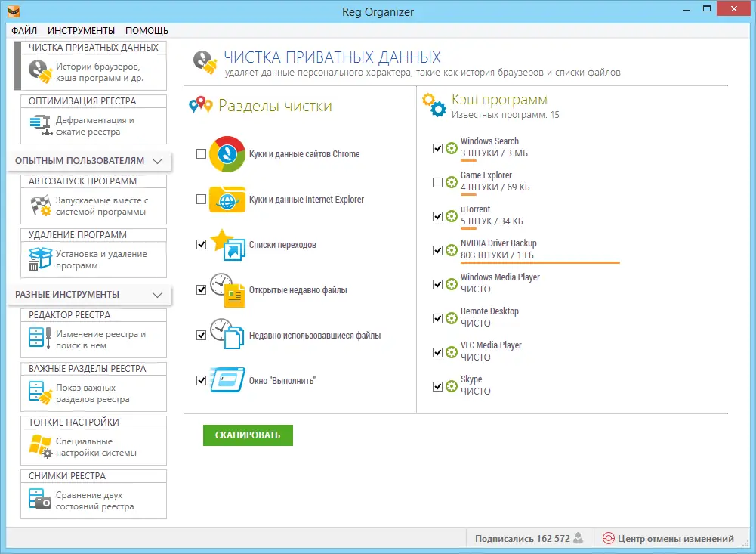Screen dimensions: 756x554
Task: Uncheck the Списки переходов checkbox
Action: [202, 245]
